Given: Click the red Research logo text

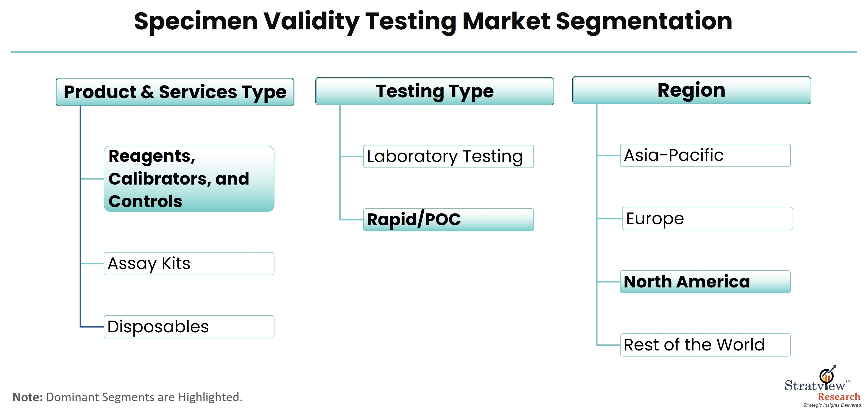Looking at the screenshot, I should [x=839, y=396].
